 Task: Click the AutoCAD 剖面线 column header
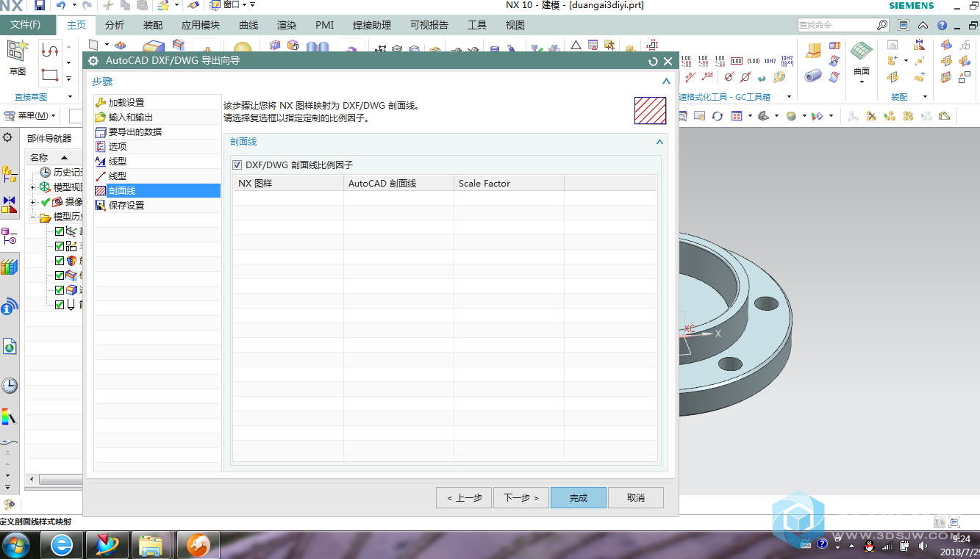point(398,183)
